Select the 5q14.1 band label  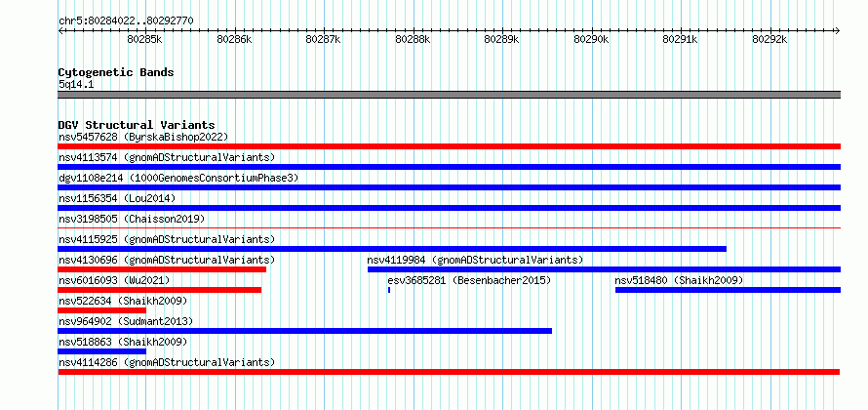[76, 84]
